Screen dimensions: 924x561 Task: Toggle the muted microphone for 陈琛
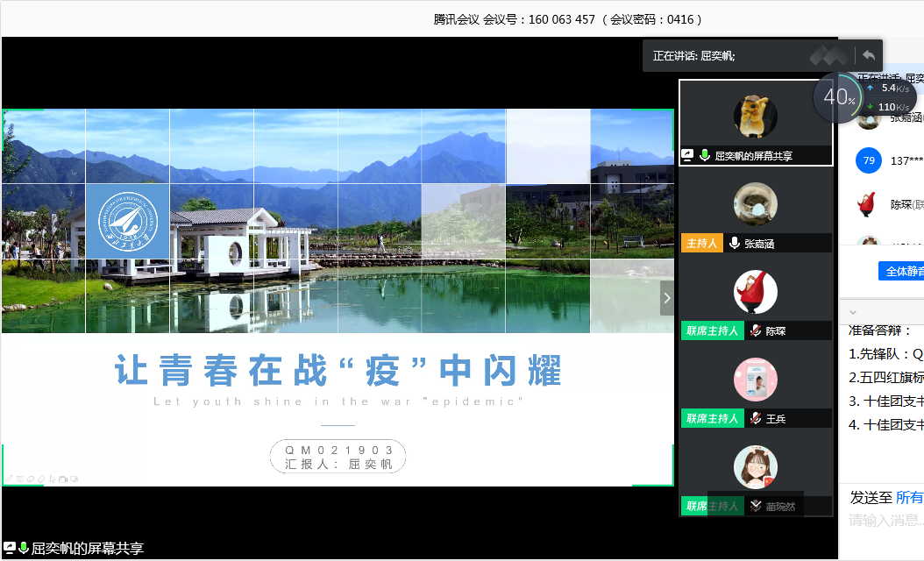[755, 331]
